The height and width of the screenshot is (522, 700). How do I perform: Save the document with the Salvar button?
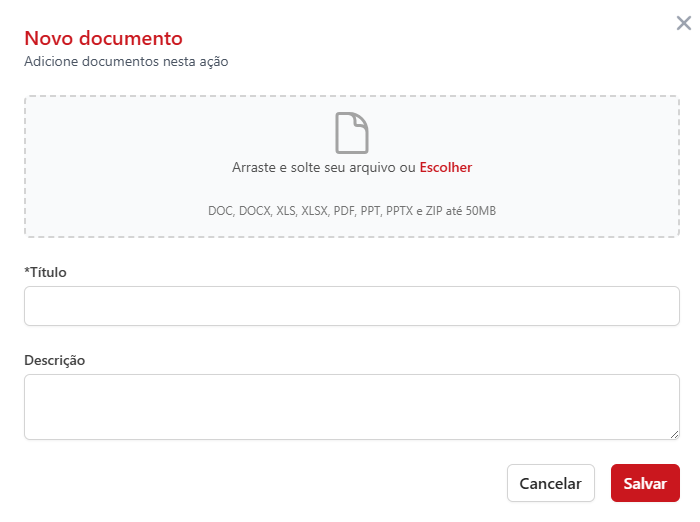click(645, 483)
